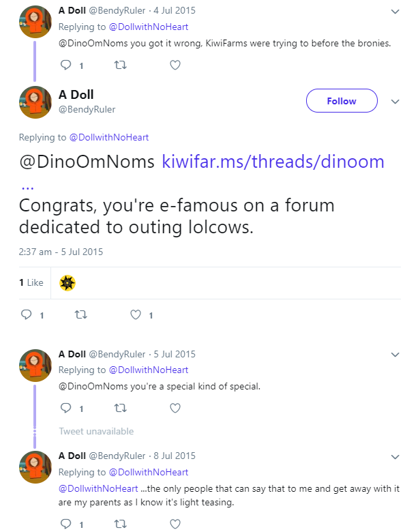This screenshot has height=532, width=420.
Task: Like the main e-famous lolcows tweet
Action: tap(136, 315)
